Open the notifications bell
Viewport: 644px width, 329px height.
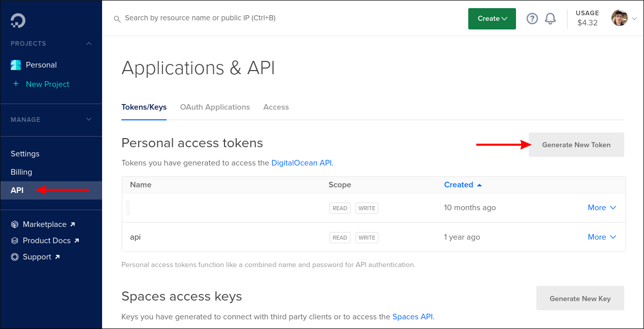click(550, 18)
